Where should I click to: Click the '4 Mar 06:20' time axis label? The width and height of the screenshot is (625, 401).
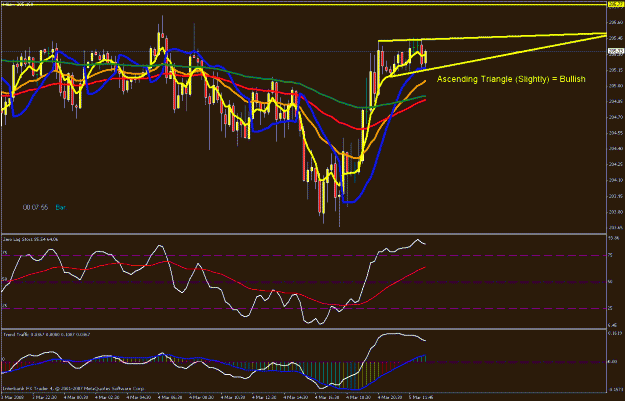[170, 397]
